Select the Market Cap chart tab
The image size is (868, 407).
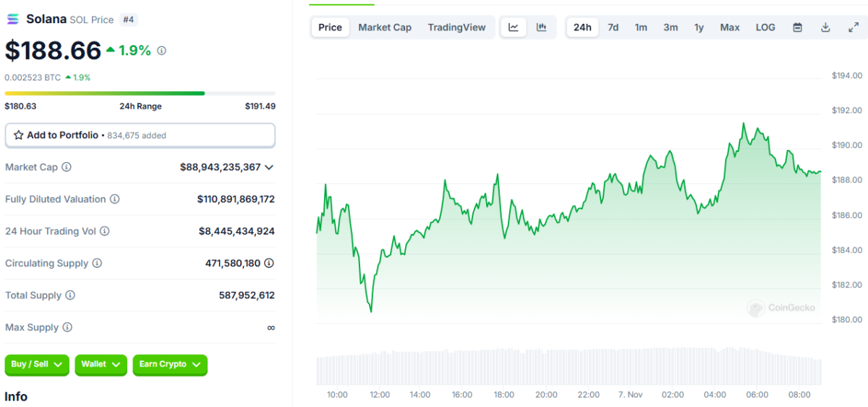click(385, 28)
